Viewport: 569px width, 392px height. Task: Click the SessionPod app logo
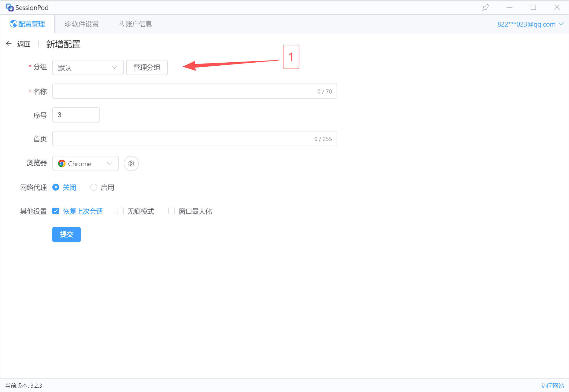pos(9,7)
